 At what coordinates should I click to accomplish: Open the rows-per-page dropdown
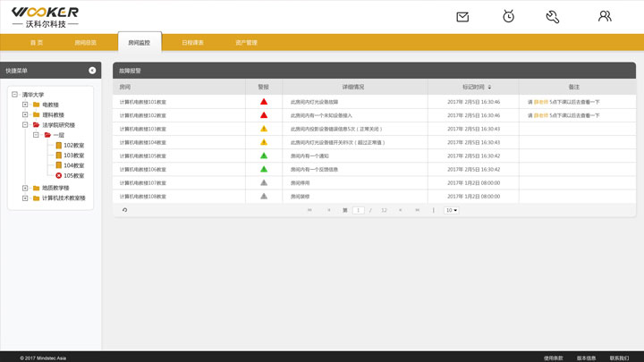tap(452, 210)
